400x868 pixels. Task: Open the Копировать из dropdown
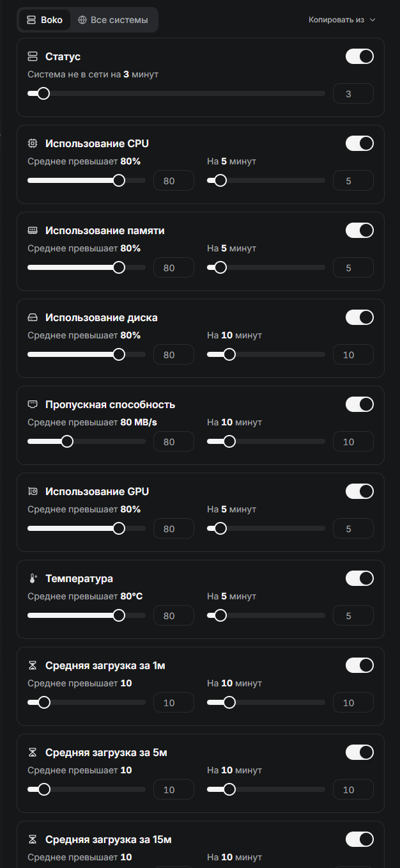pos(342,20)
